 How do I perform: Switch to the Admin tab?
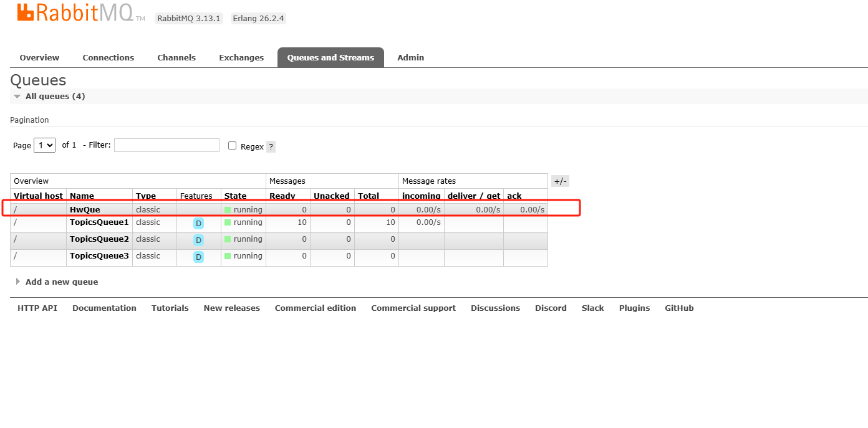(x=410, y=57)
